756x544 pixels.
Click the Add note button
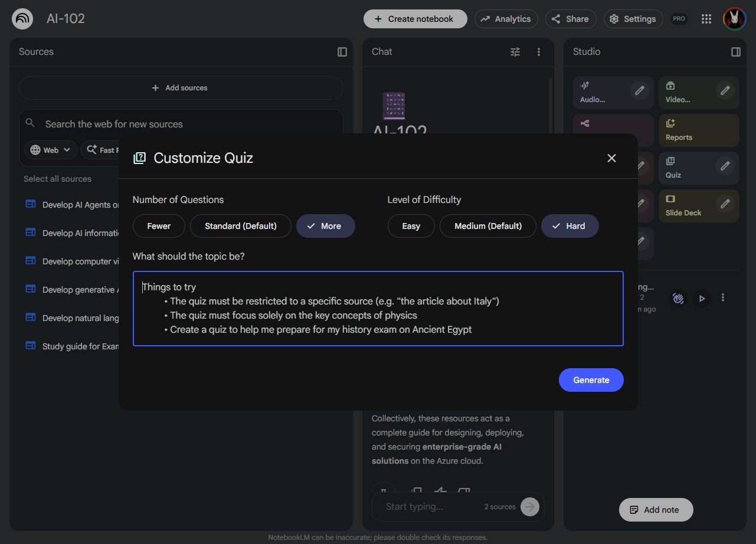(656, 510)
